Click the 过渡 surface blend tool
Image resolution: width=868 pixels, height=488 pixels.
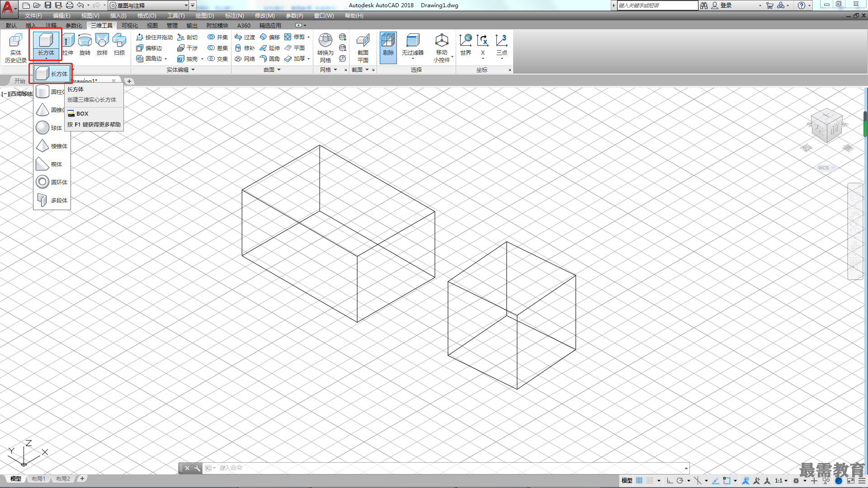(245, 37)
